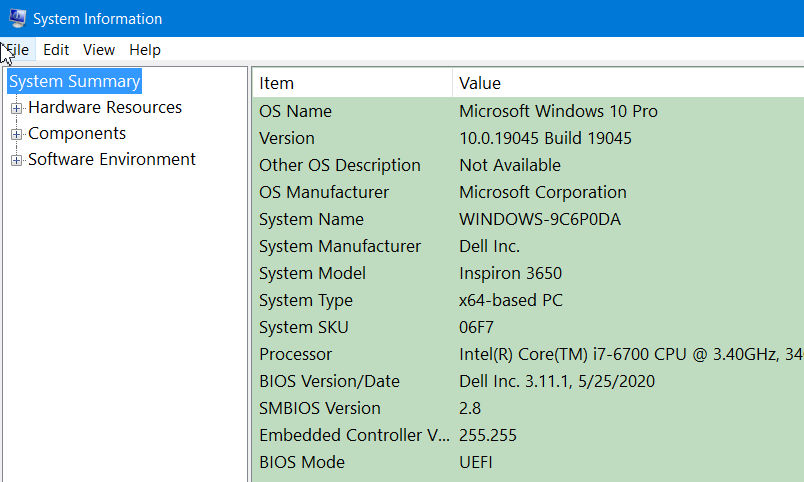
Task: Open the File menu
Action: (17, 50)
